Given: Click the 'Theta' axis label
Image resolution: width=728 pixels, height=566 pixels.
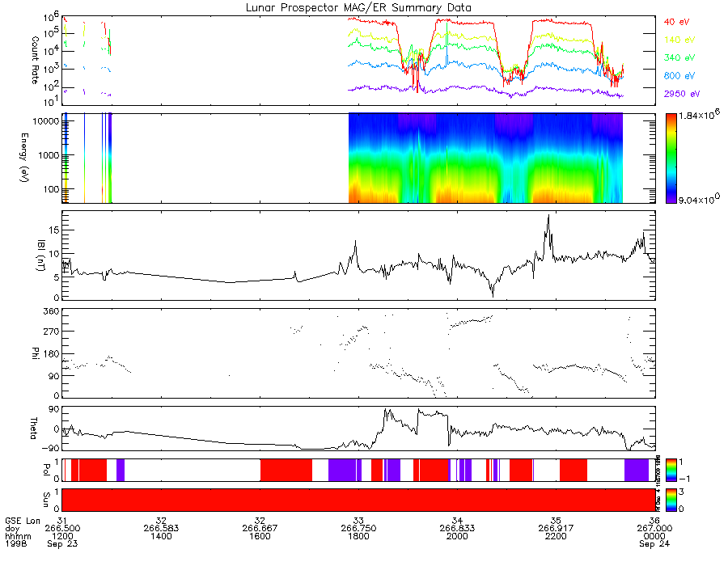Looking at the screenshot, I should click(x=33, y=428).
